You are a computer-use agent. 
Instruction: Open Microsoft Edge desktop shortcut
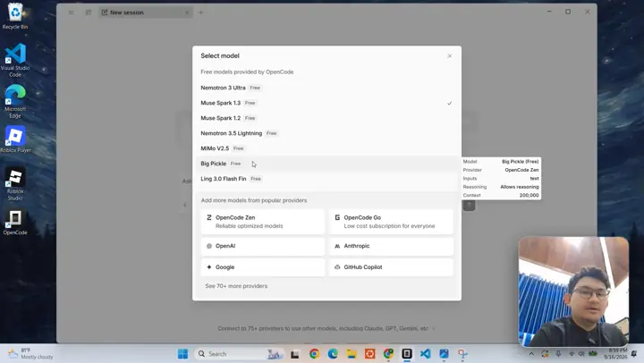coord(15,101)
